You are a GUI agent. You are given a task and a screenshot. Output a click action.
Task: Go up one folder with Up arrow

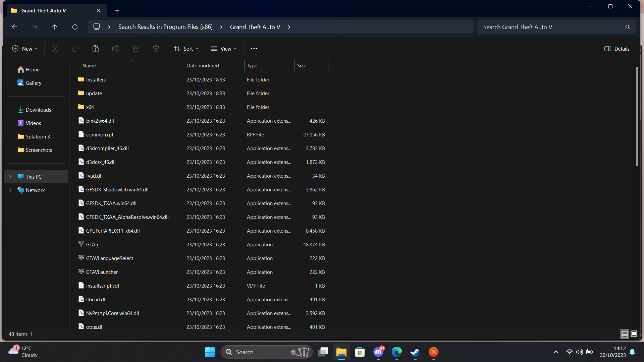click(x=55, y=27)
